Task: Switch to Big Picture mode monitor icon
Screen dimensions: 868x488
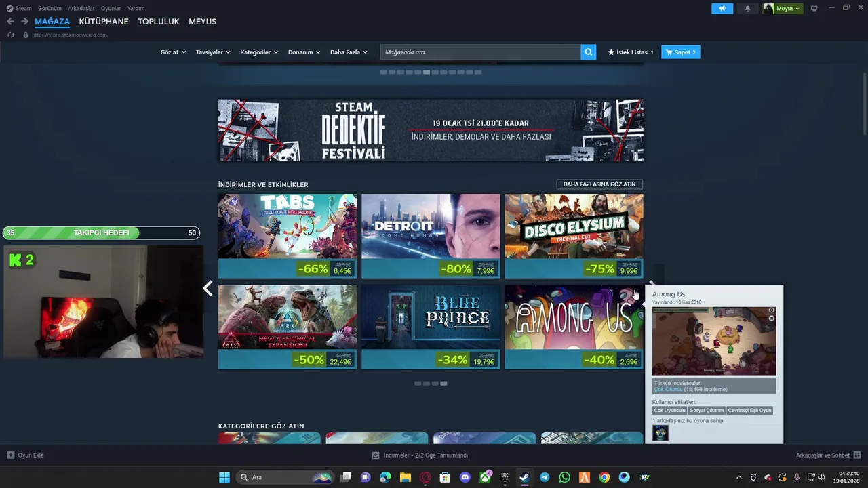Action: pyautogui.click(x=814, y=8)
